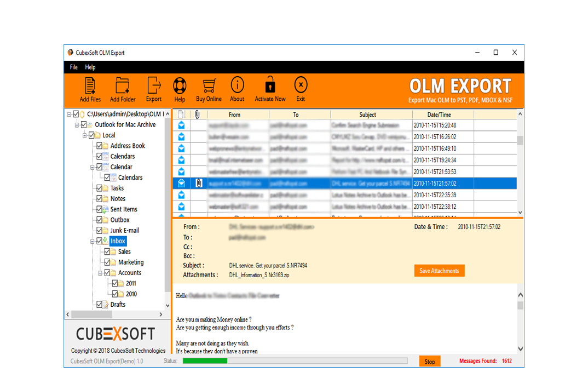Collapse the Outlook for Mac Archive node
Screen dimensions: 588x389
point(77,124)
